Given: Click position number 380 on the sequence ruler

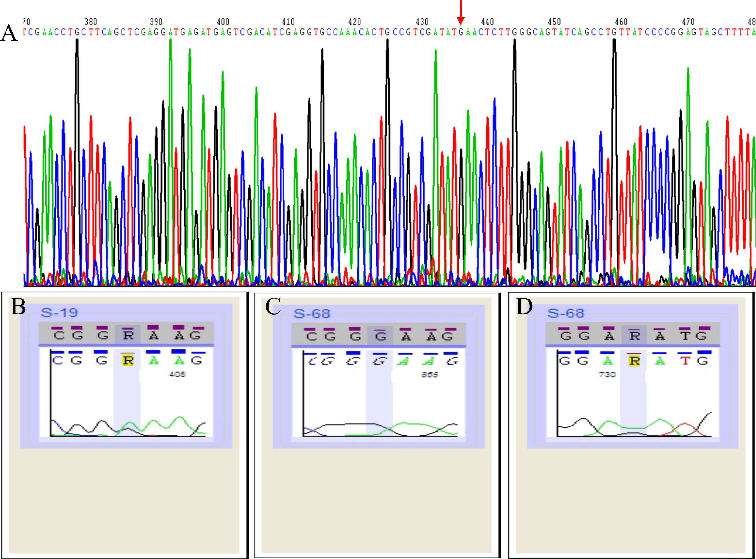Looking at the screenshot, I should [x=91, y=22].
